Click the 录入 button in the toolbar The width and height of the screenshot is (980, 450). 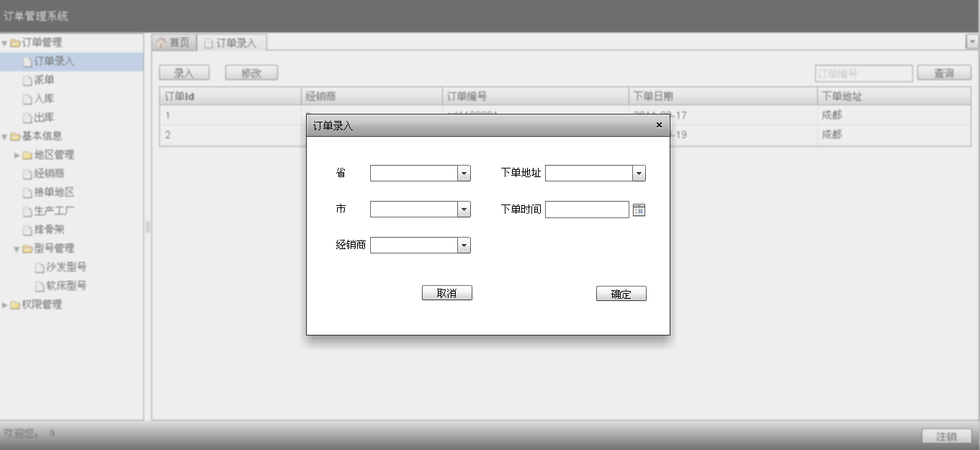184,73
